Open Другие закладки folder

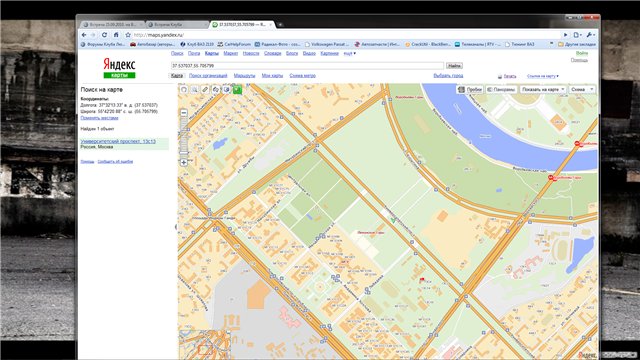[x=577, y=44]
